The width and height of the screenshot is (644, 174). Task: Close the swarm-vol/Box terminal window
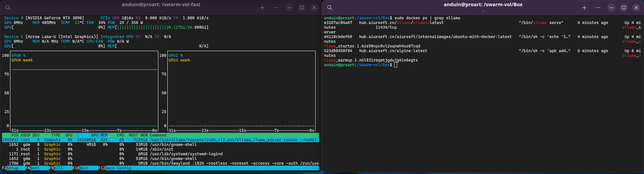click(636, 8)
